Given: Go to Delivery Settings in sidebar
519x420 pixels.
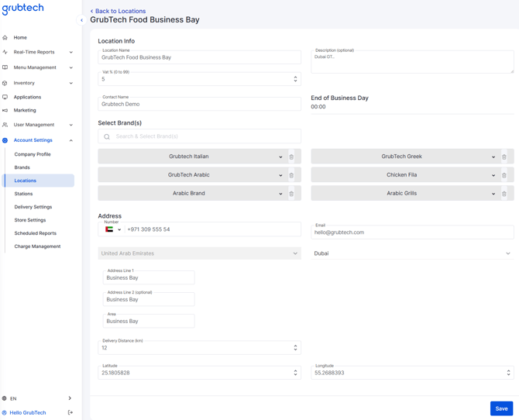Looking at the screenshot, I should [x=33, y=207].
